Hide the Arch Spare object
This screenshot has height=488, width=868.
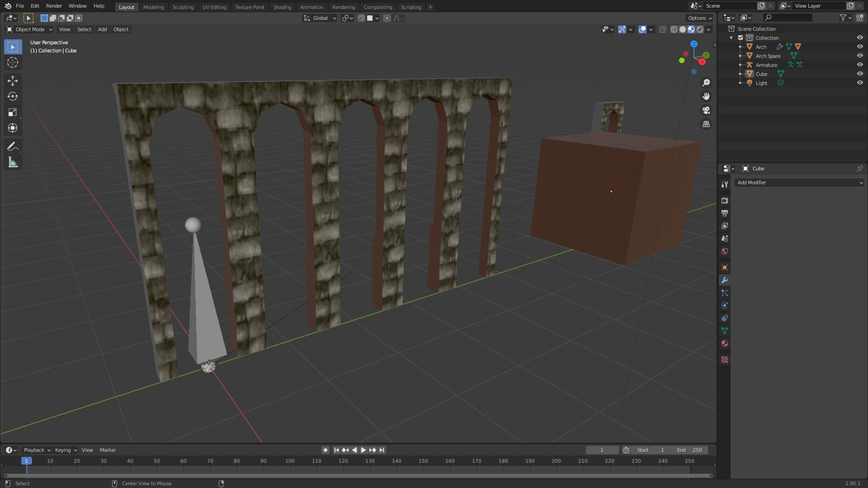[x=860, y=56]
